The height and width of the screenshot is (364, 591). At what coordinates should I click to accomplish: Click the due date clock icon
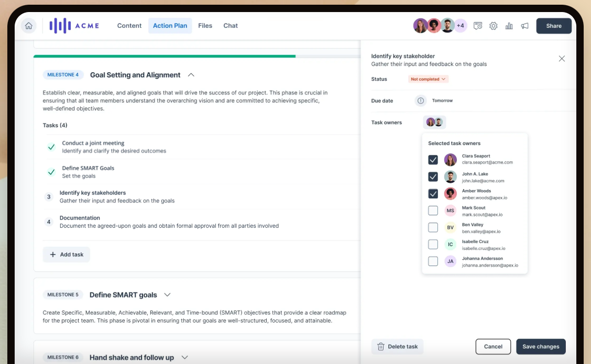(421, 101)
